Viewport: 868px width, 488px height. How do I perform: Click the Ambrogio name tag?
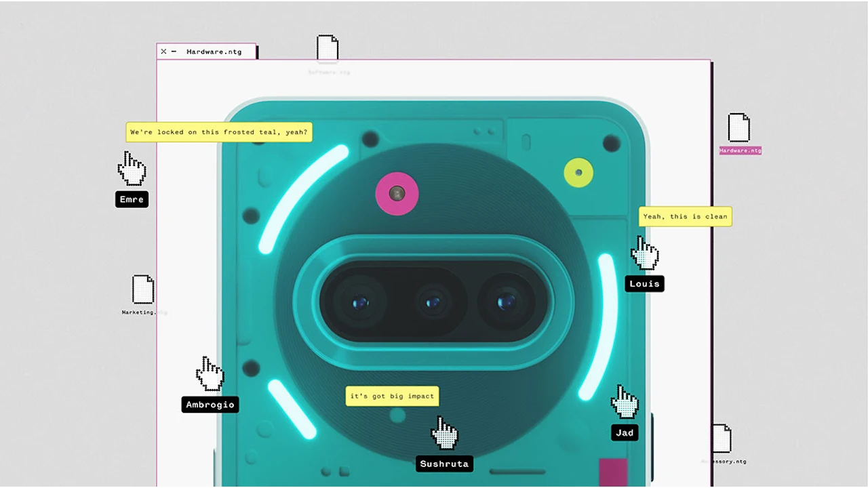point(210,405)
